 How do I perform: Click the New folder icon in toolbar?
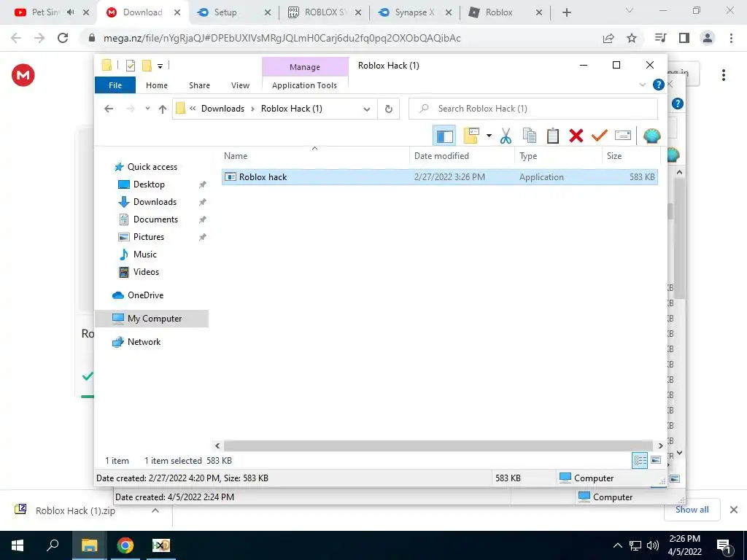[x=471, y=136]
